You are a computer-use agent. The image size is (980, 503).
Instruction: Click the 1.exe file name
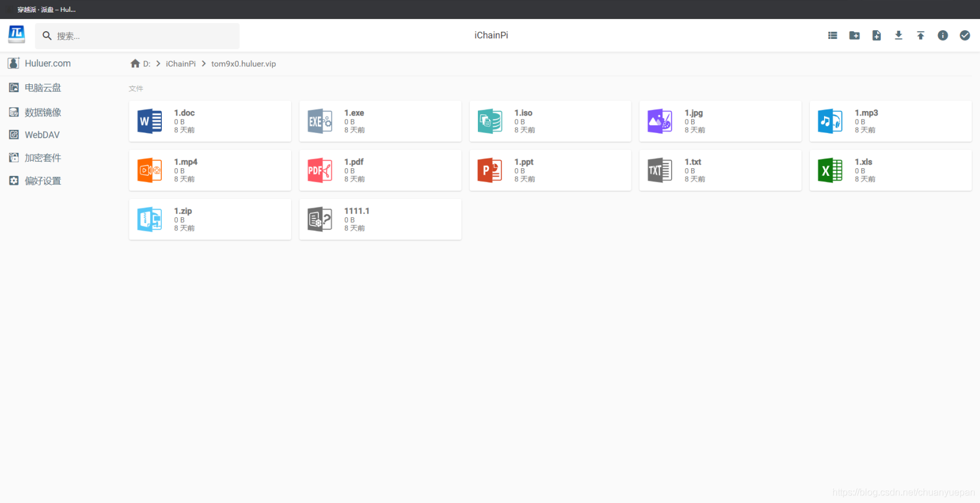[x=354, y=113]
